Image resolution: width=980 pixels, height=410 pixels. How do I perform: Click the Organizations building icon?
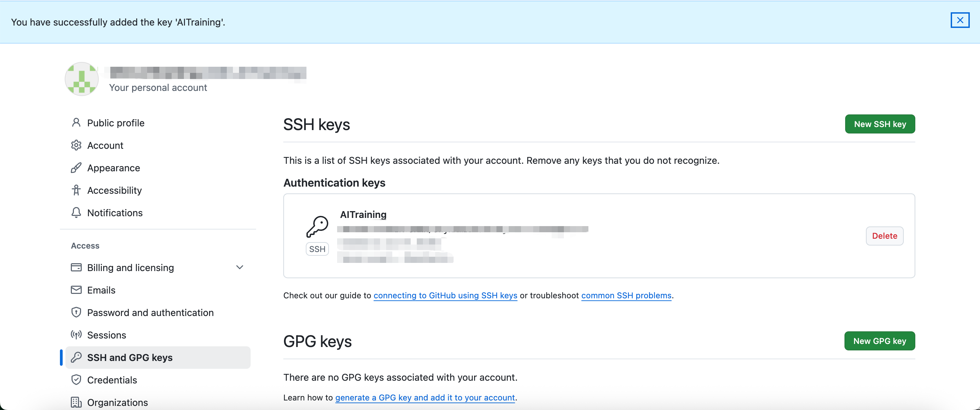(x=76, y=402)
